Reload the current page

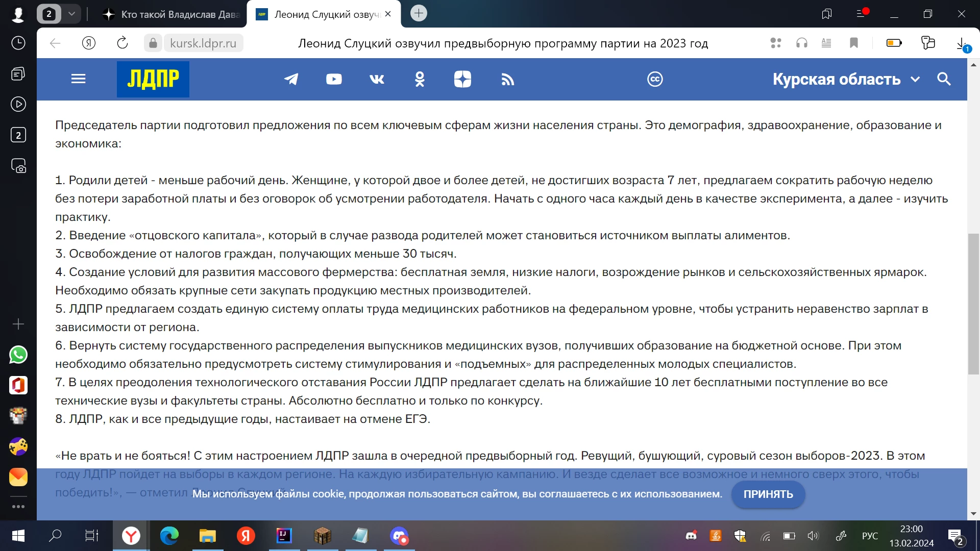pos(122,43)
